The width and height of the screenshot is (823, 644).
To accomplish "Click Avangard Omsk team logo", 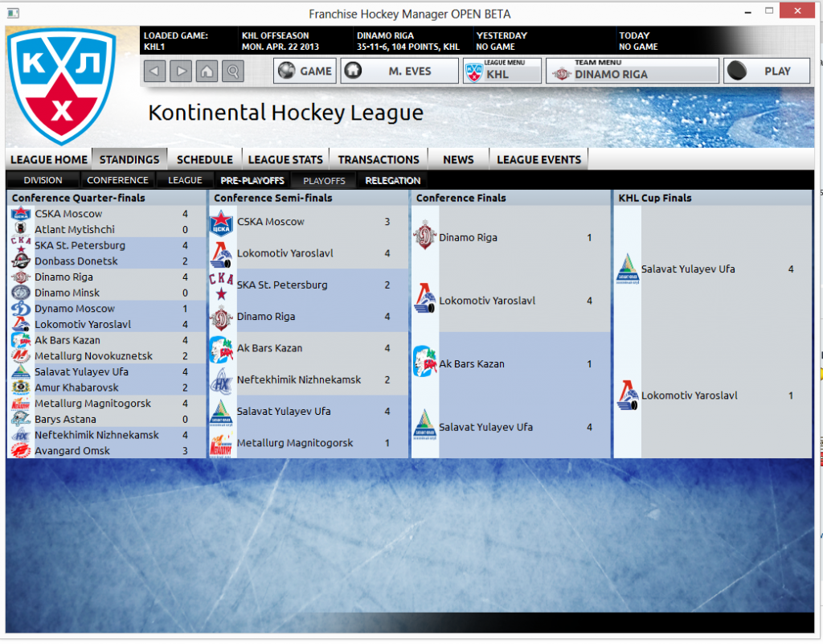I will 21,450.
